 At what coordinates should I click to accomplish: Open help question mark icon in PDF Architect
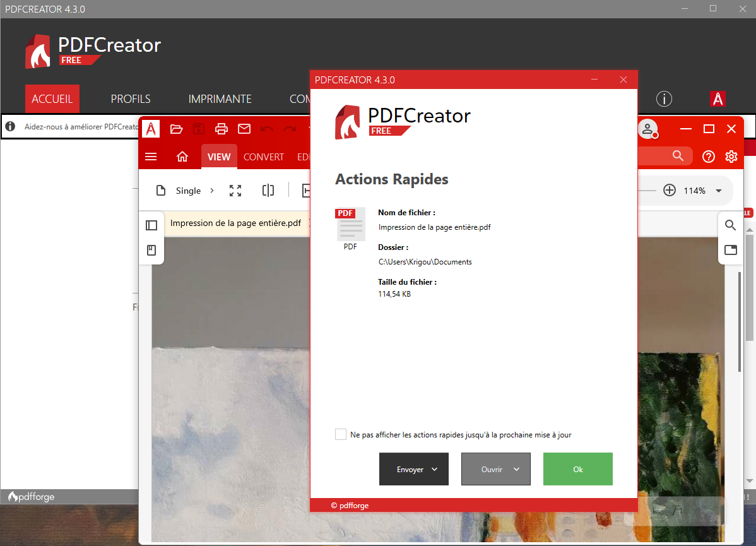(x=708, y=157)
